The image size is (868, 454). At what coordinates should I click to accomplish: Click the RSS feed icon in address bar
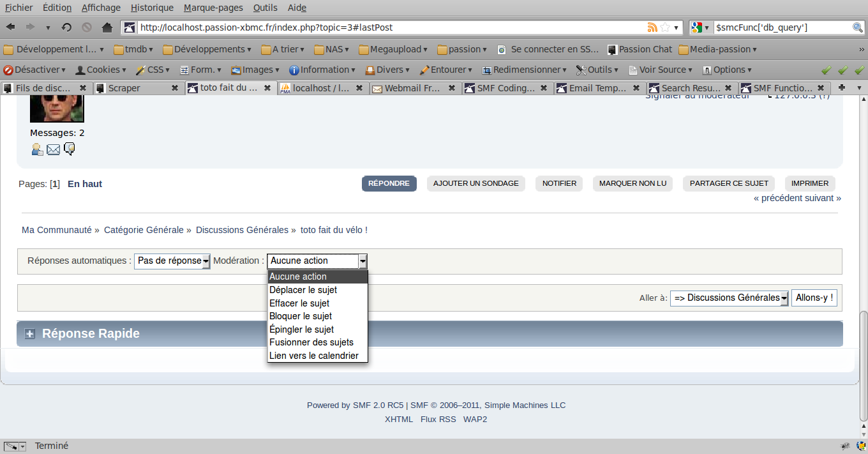point(652,27)
